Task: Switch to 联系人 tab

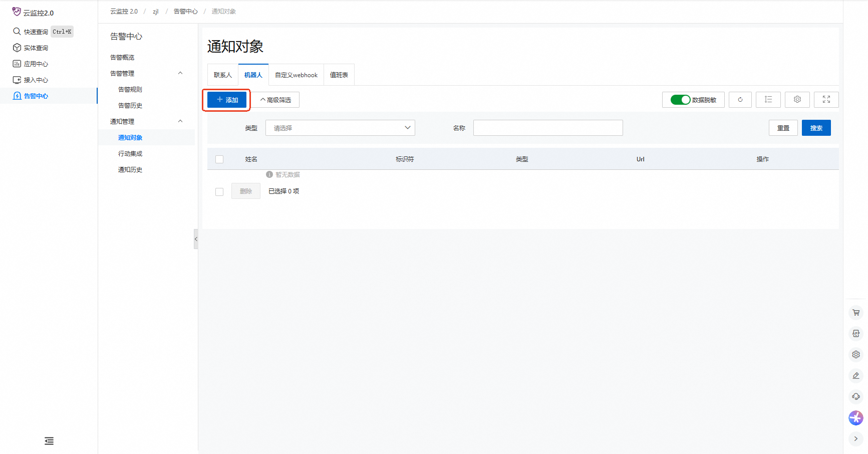Action: (223, 75)
